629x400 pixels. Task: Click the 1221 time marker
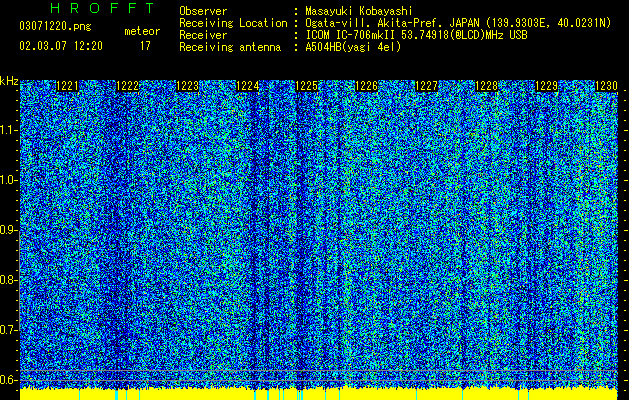pyautogui.click(x=67, y=86)
